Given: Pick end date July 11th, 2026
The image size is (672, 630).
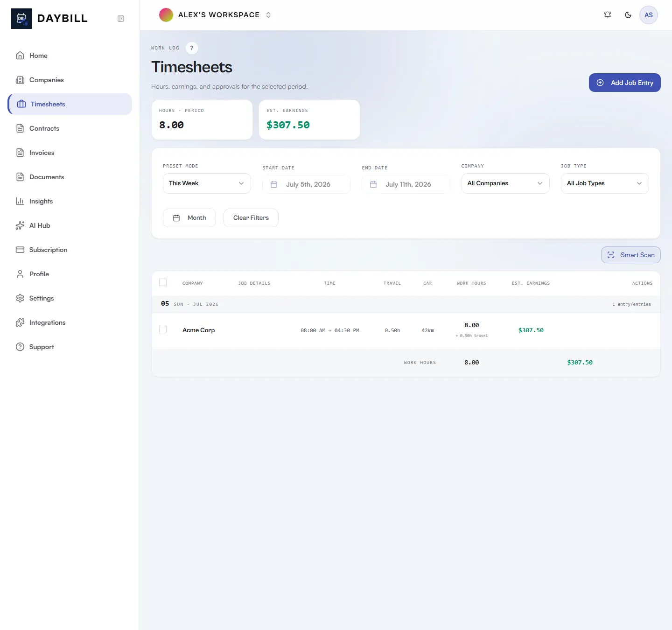Looking at the screenshot, I should 406,184.
